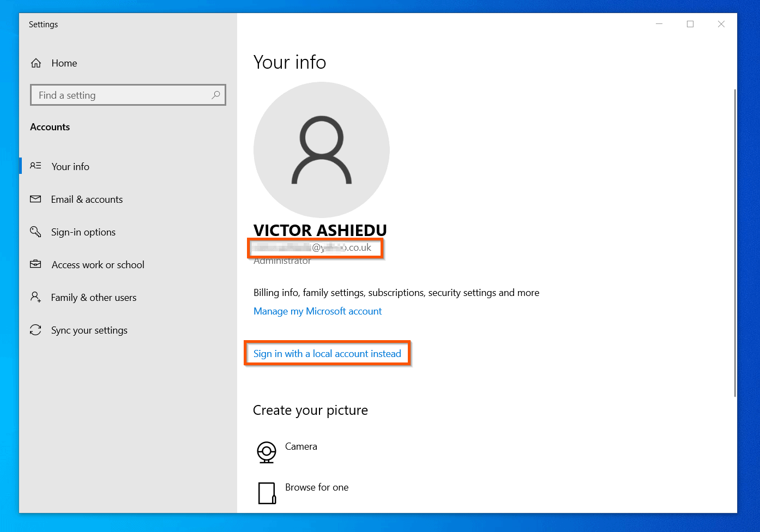Select the Your info person icon
760x532 pixels.
click(35, 166)
